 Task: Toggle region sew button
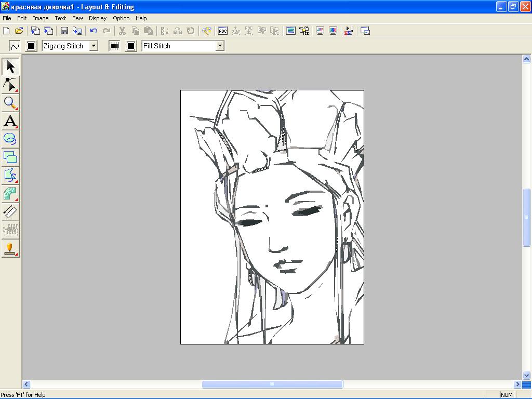(114, 46)
